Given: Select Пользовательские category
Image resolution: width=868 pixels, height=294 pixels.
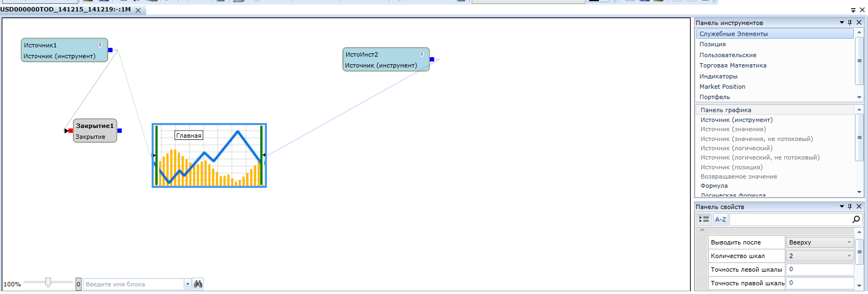Looking at the screenshot, I should (775, 55).
